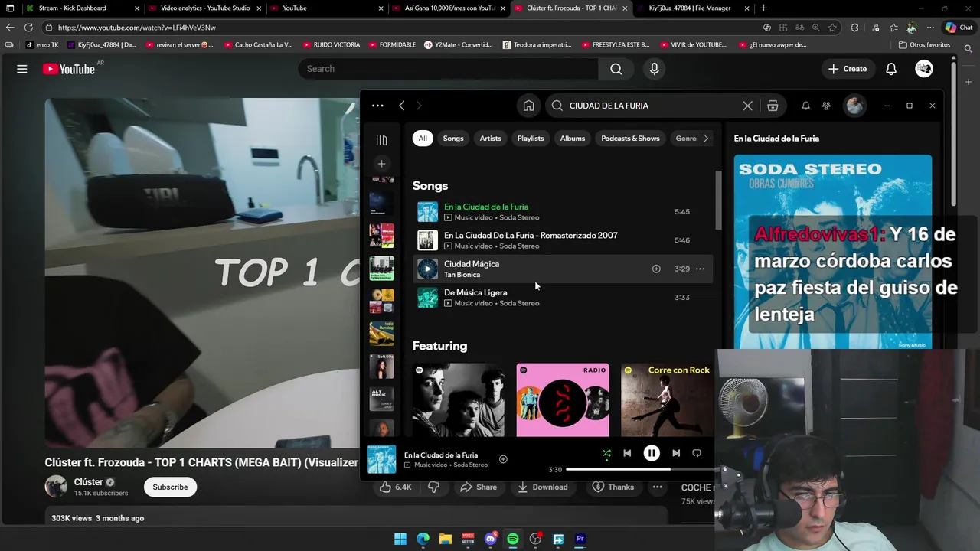Dislike the YouTube video
Screen dimensions: 980x551
[433, 487]
